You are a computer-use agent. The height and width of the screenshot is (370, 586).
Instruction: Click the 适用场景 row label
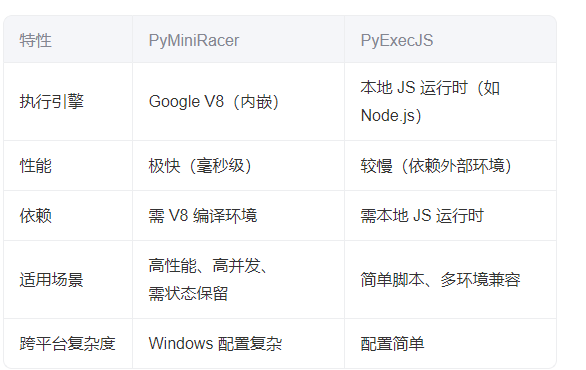click(52, 280)
